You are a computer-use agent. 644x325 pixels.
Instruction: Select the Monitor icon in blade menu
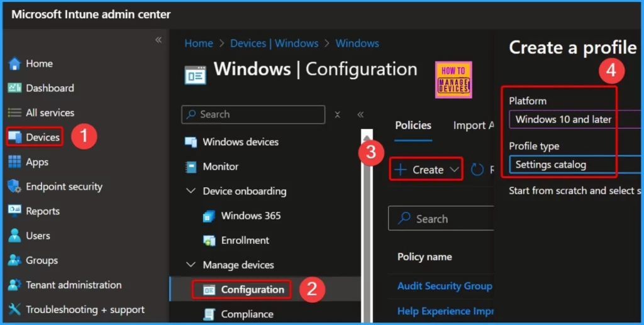pyautogui.click(x=191, y=167)
